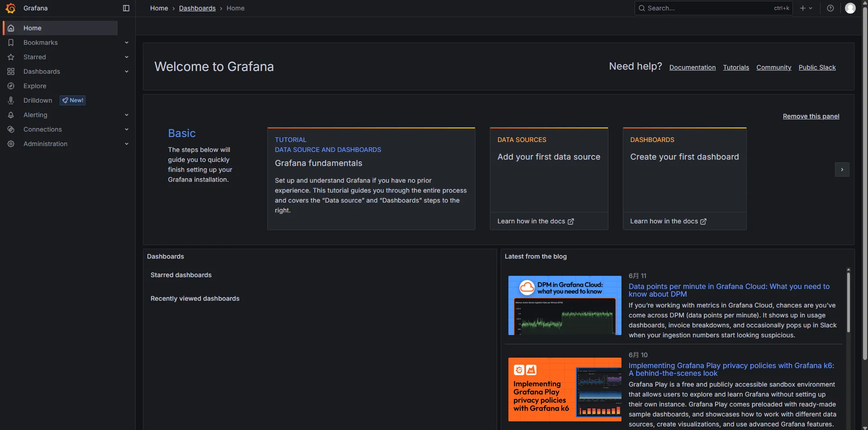The image size is (868, 430).
Task: Open Starred menu item
Action: coord(35,57)
